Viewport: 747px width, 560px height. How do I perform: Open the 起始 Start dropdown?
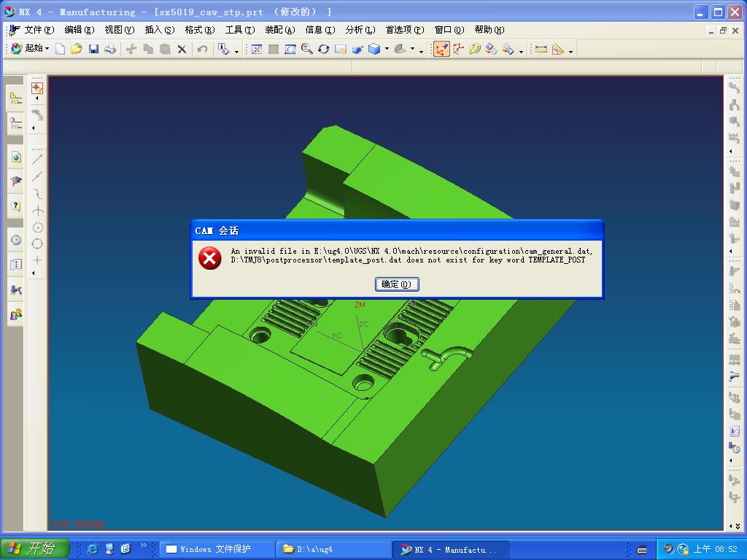[x=30, y=48]
